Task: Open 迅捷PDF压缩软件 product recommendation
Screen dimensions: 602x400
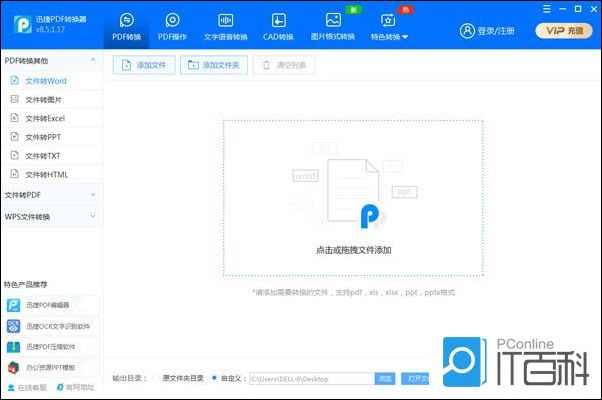Action: pyautogui.click(x=51, y=347)
